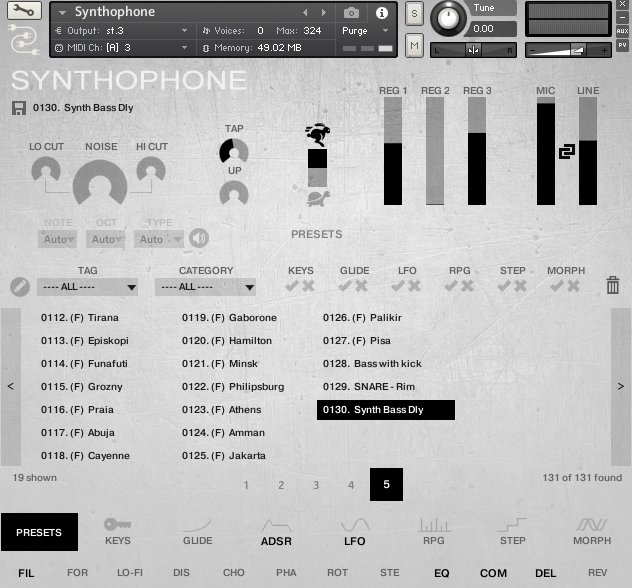
Task: Go to the next instrument arrow
Action: pos(324,13)
